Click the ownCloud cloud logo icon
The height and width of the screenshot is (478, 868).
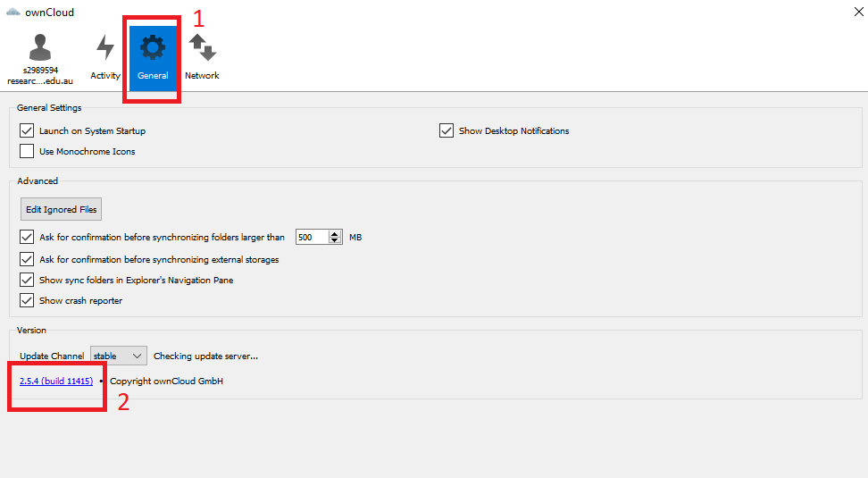coord(13,12)
